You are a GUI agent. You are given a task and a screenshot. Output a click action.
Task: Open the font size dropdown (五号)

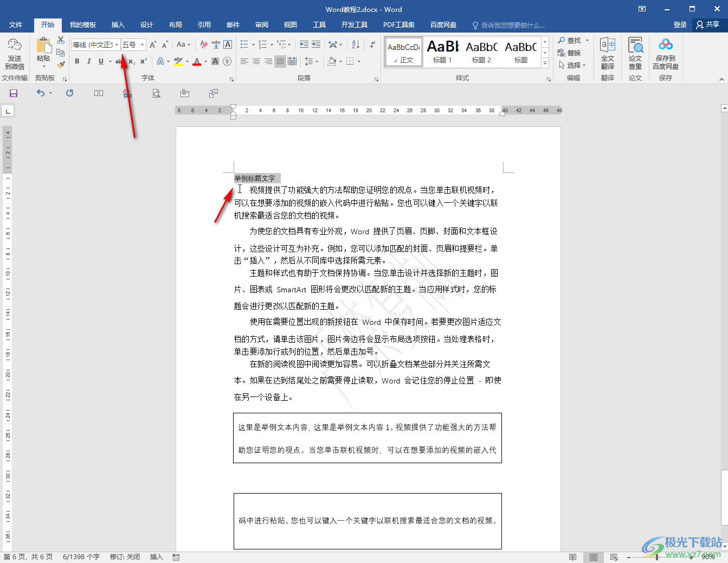coord(143,44)
